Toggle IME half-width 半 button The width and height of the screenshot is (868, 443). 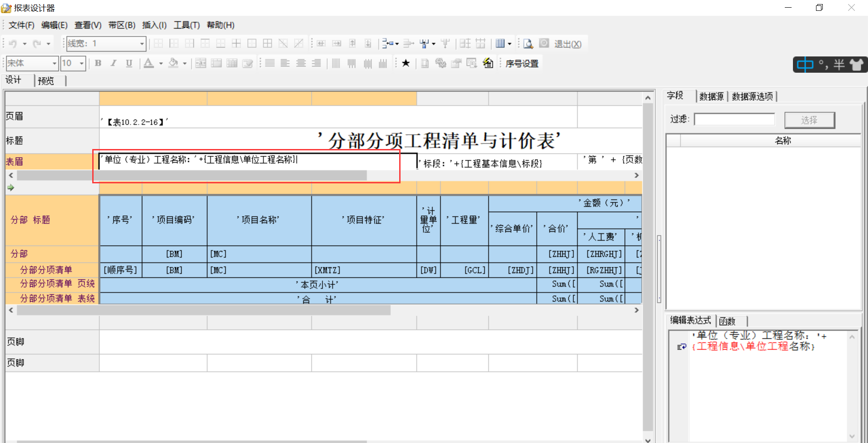(x=839, y=65)
